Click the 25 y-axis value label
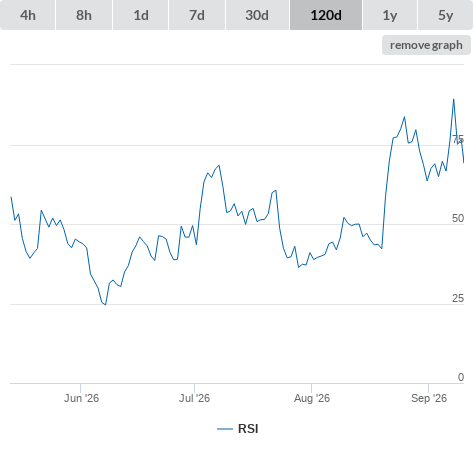Image resolution: width=474 pixels, height=455 pixels. [458, 298]
